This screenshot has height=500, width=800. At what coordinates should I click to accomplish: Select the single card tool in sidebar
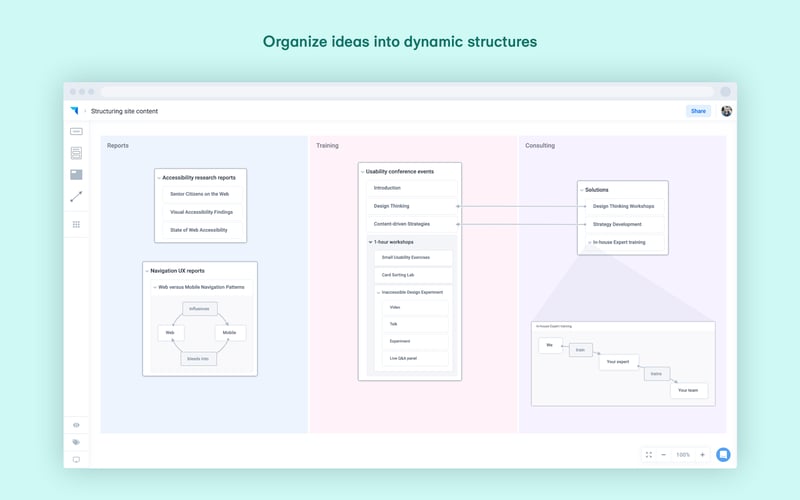pyautogui.click(x=76, y=132)
